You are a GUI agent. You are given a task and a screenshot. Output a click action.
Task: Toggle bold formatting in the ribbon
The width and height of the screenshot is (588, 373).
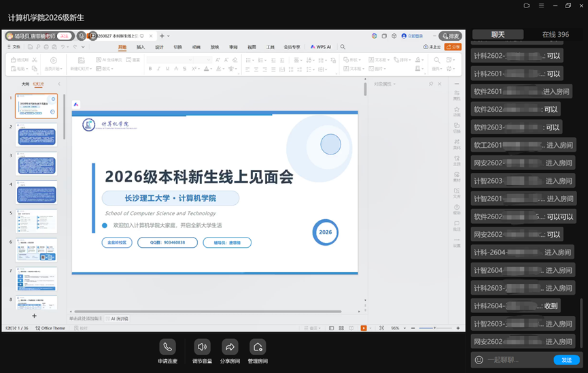click(150, 69)
